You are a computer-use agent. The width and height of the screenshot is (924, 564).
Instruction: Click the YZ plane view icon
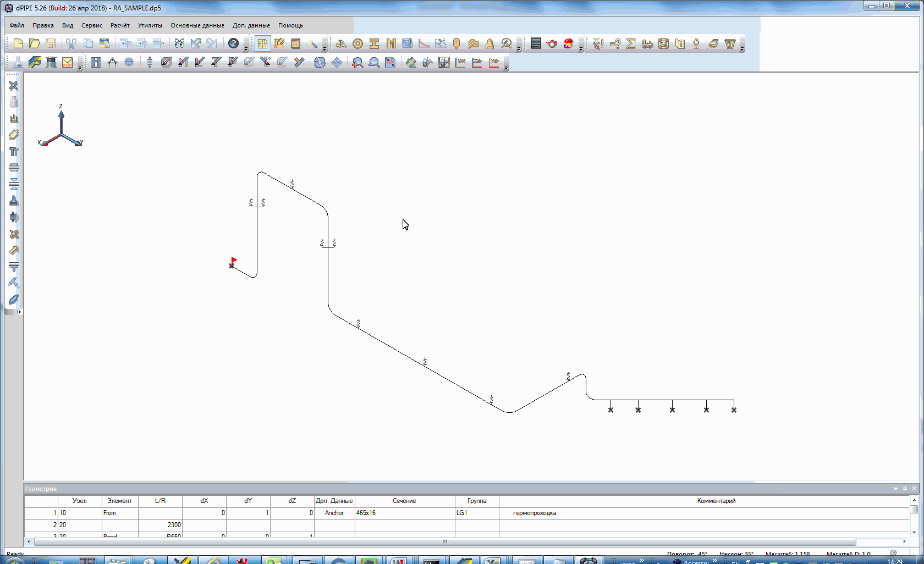[x=460, y=63]
